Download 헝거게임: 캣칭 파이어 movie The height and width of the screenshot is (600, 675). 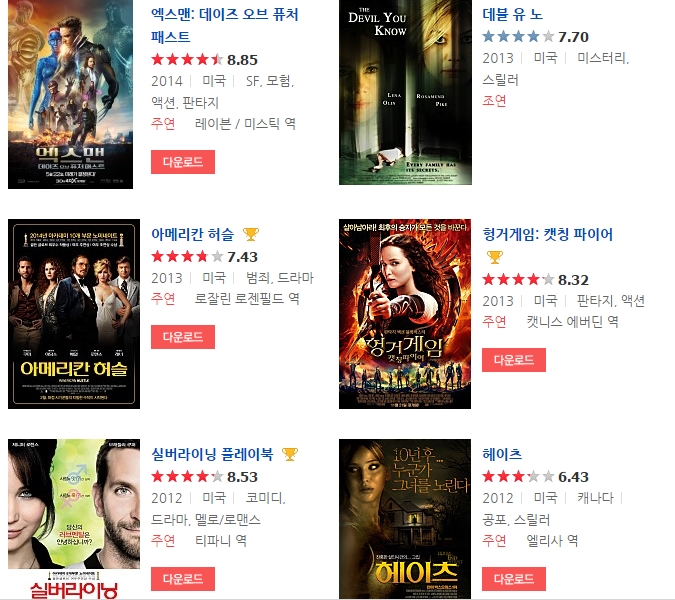[514, 360]
